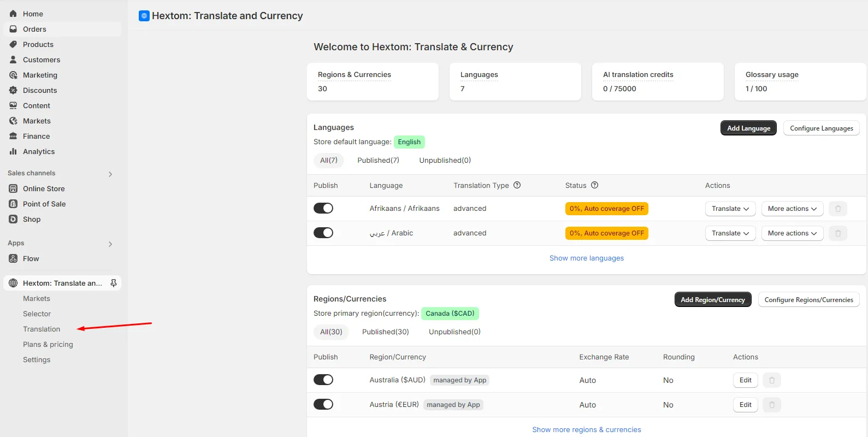Click the Translation Type help icon

coord(517,185)
